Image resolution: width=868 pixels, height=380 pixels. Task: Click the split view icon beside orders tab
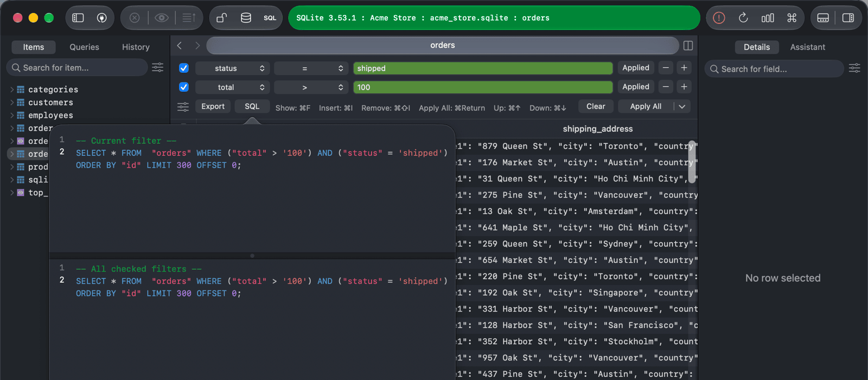click(x=688, y=46)
